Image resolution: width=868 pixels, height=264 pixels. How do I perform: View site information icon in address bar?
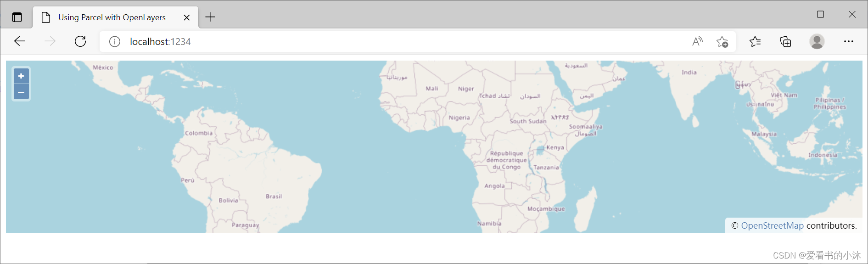pos(115,42)
